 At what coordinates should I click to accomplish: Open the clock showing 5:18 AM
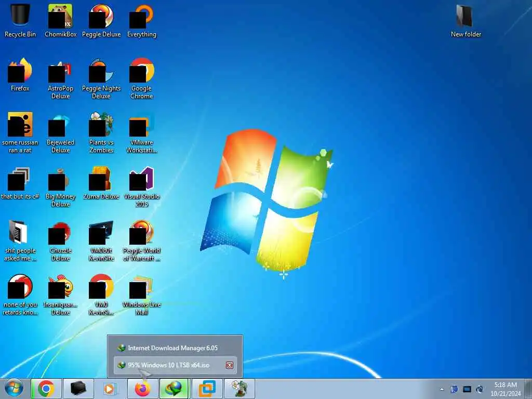coord(506,389)
